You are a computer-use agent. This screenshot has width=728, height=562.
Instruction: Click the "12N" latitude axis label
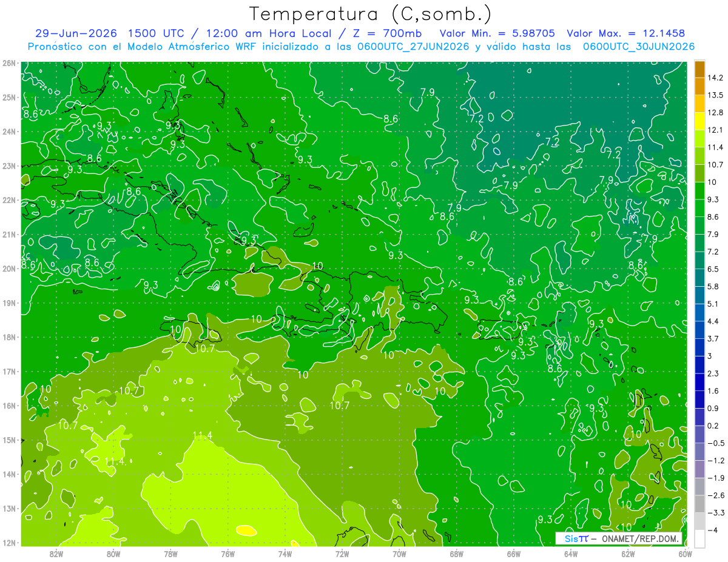tap(8, 543)
